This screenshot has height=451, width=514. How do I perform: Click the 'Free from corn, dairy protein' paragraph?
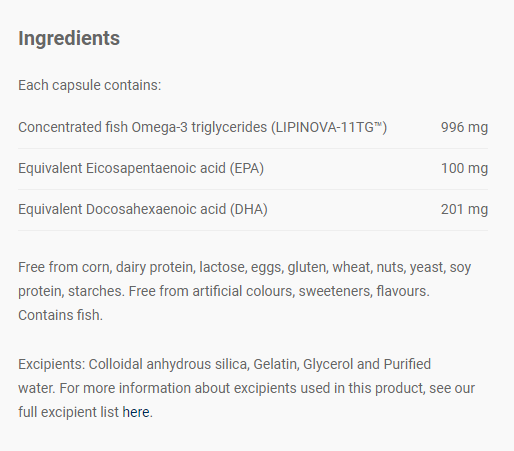pos(244,291)
